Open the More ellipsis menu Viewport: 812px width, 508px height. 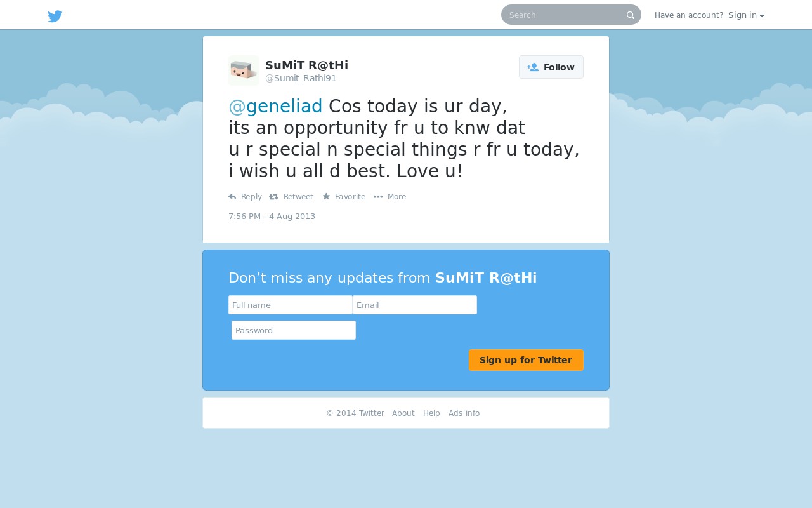click(390, 197)
